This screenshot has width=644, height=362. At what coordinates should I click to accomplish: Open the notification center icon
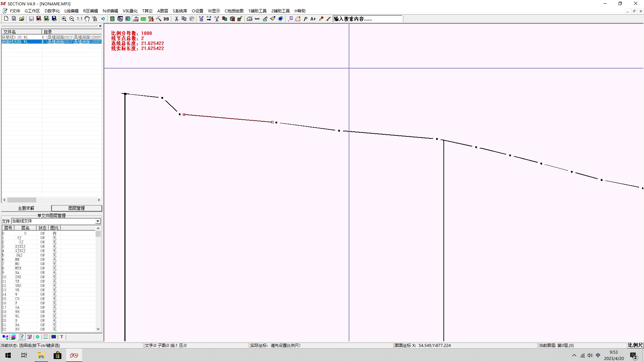coord(634,356)
